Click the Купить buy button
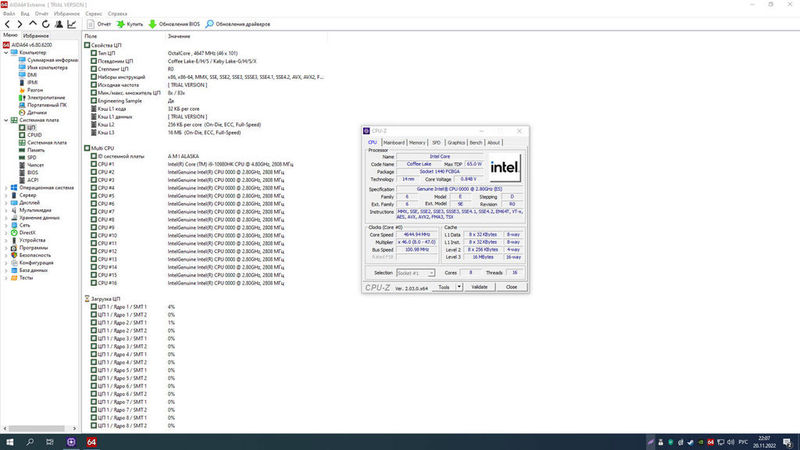Viewport: 800px width, 450px height. tap(130, 24)
